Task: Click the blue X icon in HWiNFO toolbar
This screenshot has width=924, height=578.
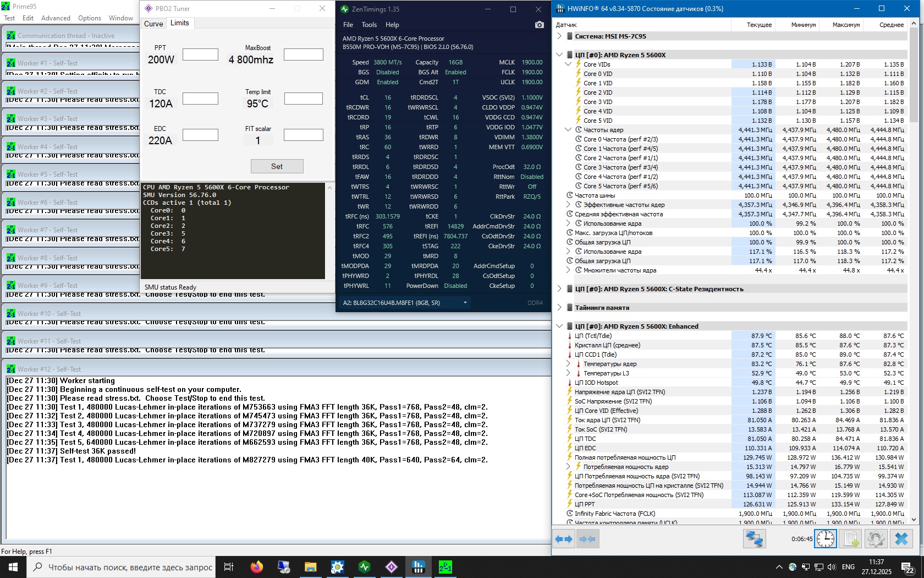Action: click(901, 539)
